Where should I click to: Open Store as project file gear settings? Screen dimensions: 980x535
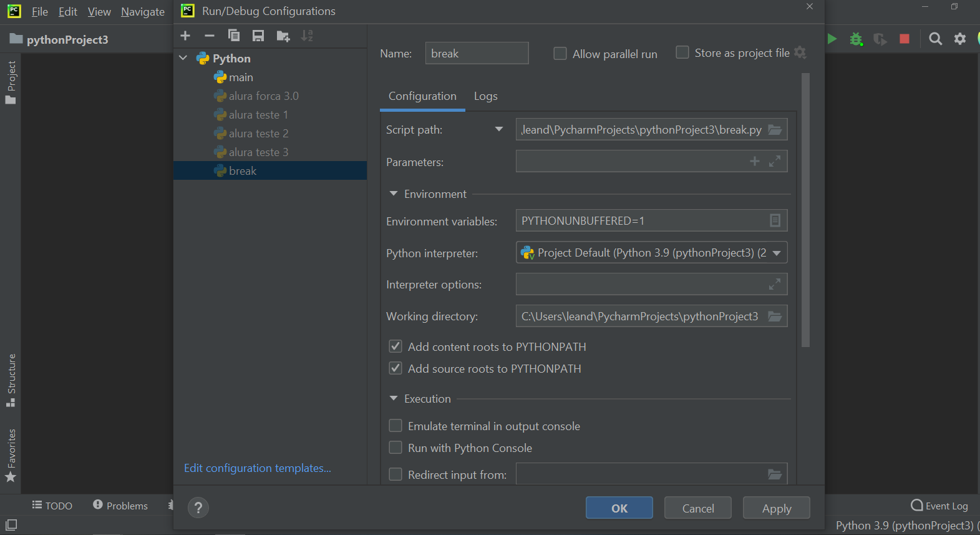coord(800,53)
